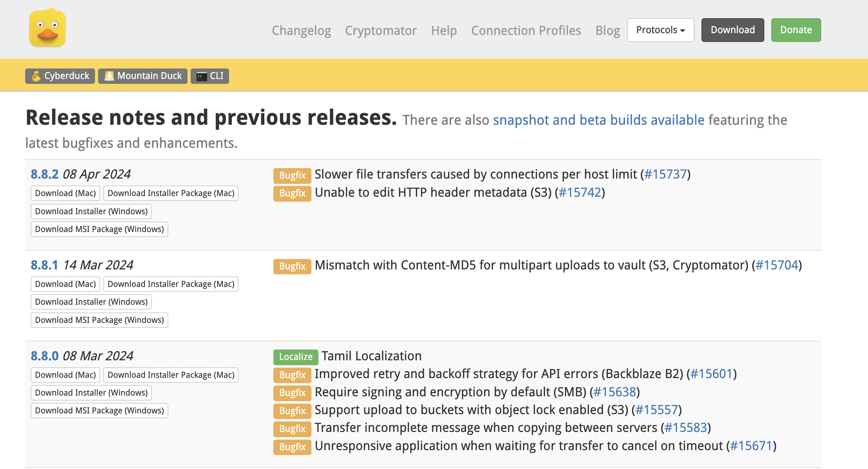Visit the Blog from navigation
Screen dimensions: 868x469
tap(608, 30)
